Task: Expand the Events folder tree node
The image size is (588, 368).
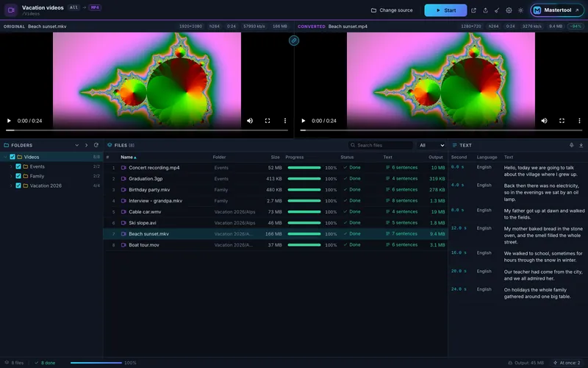Action: 11,166
